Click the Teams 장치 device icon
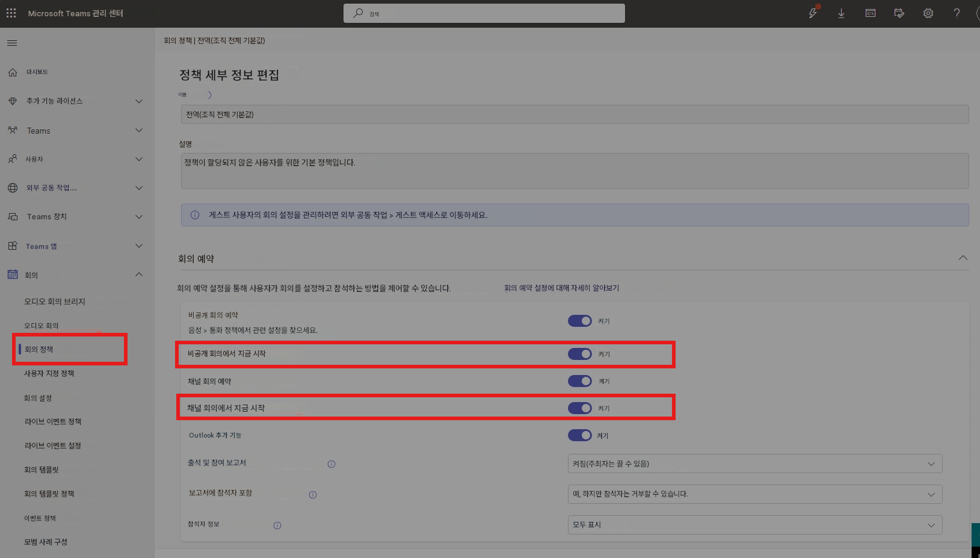This screenshot has height=558, width=980. 13,217
